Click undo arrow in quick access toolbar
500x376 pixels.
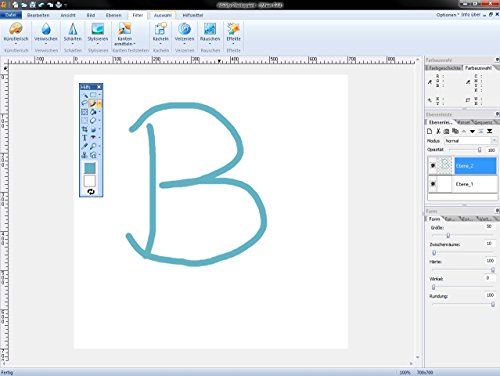coord(42,5)
